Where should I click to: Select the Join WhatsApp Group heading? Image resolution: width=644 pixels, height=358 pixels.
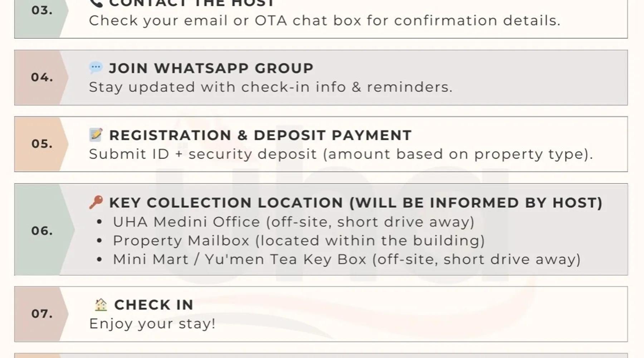coord(211,68)
